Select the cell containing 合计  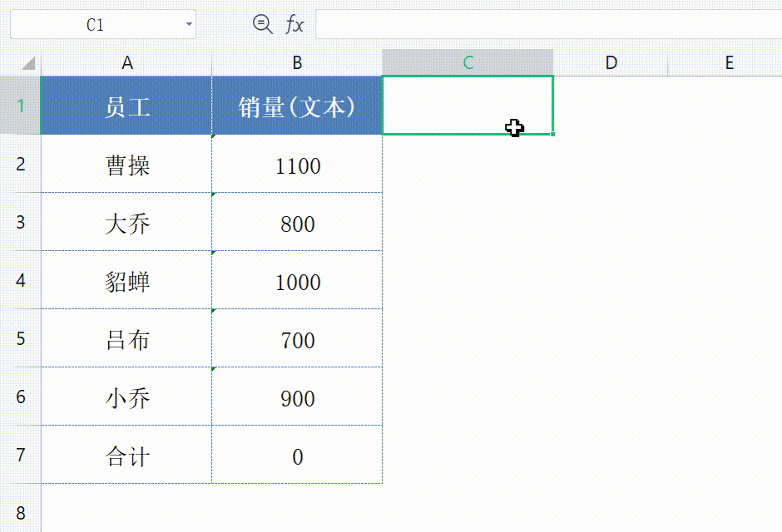[126, 455]
